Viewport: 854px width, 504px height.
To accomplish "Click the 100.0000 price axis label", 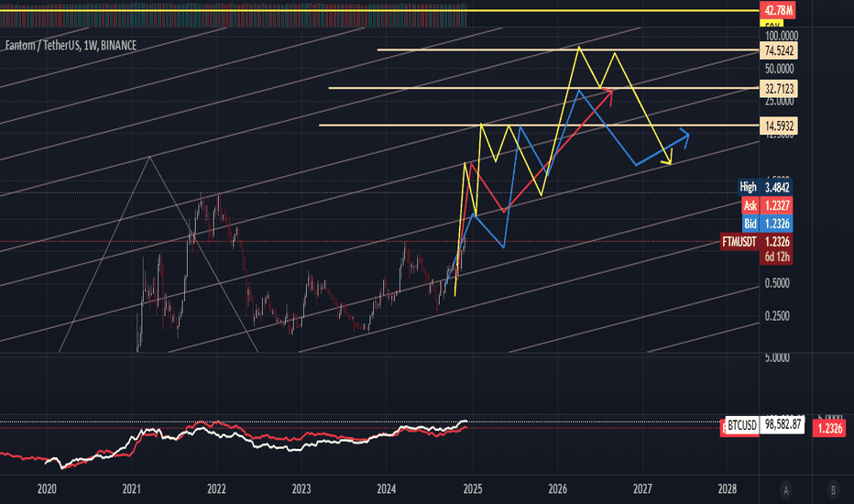I will click(x=781, y=36).
